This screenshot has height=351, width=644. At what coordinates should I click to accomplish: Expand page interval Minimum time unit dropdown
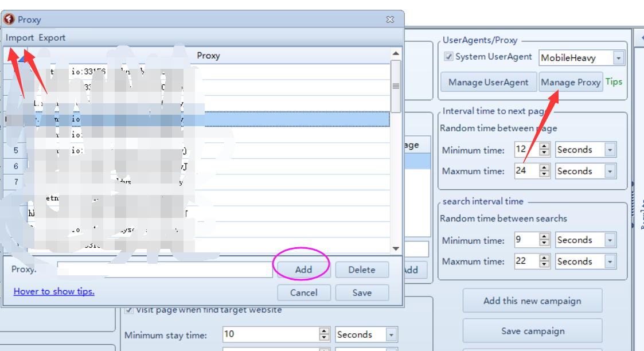click(610, 150)
